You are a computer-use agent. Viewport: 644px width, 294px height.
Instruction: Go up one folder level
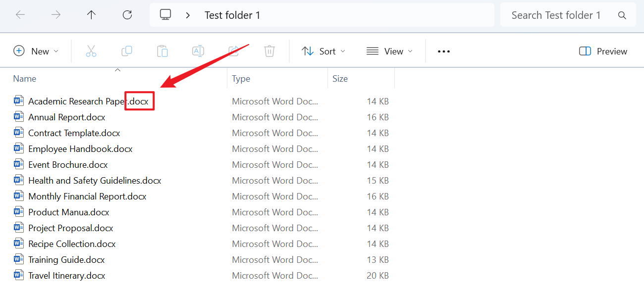coord(91,15)
